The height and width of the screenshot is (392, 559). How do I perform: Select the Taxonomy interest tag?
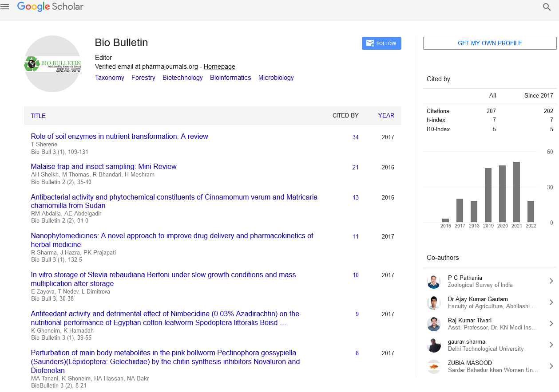point(110,78)
